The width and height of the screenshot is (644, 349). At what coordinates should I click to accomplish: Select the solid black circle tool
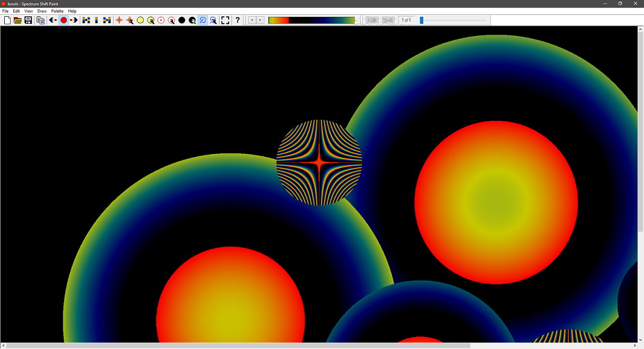coord(182,20)
